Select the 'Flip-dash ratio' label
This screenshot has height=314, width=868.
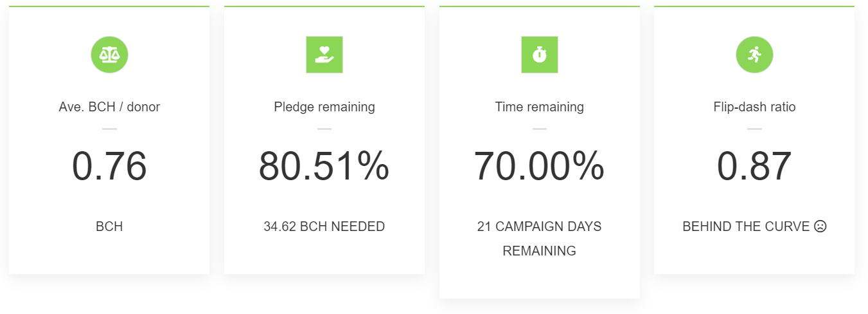click(754, 107)
